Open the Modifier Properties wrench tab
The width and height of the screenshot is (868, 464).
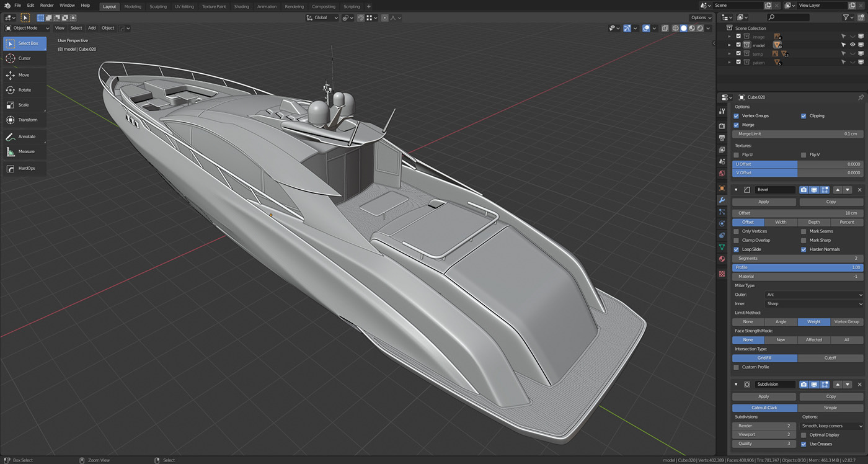pos(722,200)
